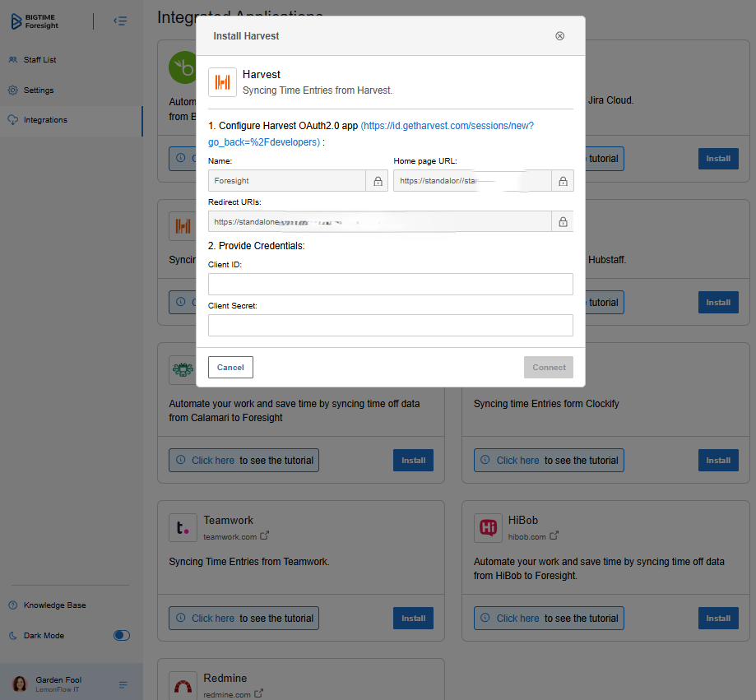Click "Syncing Time Entries from Harvest." text
Image resolution: width=756 pixels, height=700 pixels.
click(318, 90)
